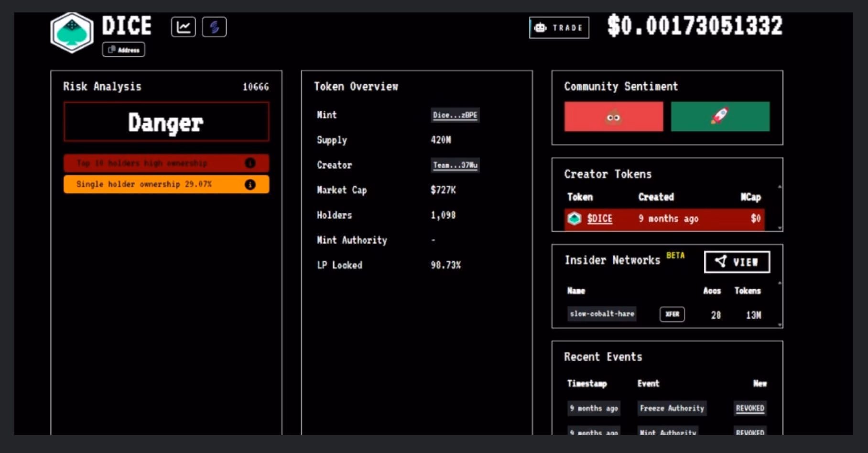Click the XFER tag

pyautogui.click(x=672, y=314)
